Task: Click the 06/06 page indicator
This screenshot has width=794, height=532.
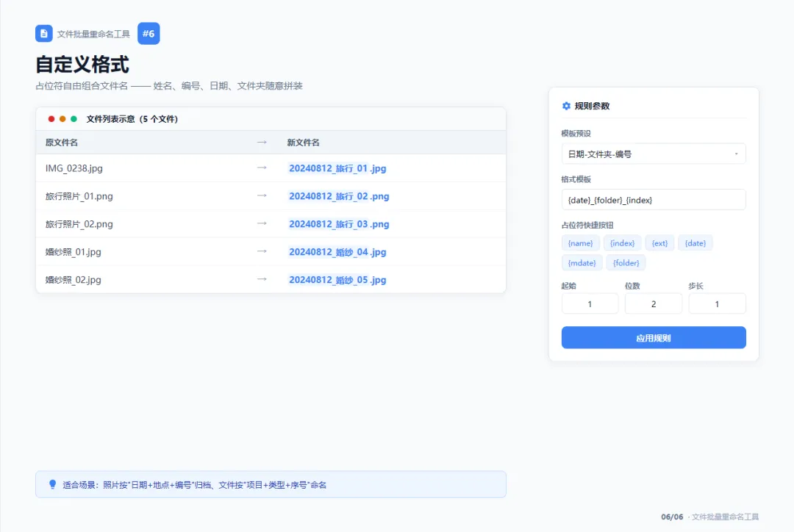Action: pos(672,517)
